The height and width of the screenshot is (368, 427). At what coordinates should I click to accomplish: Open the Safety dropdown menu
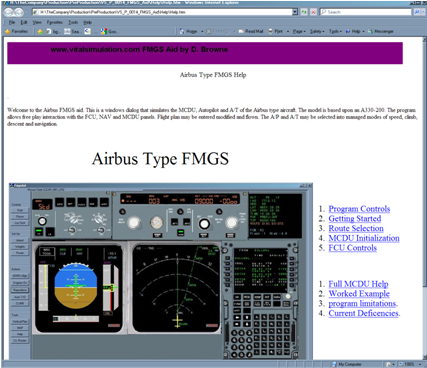point(317,31)
